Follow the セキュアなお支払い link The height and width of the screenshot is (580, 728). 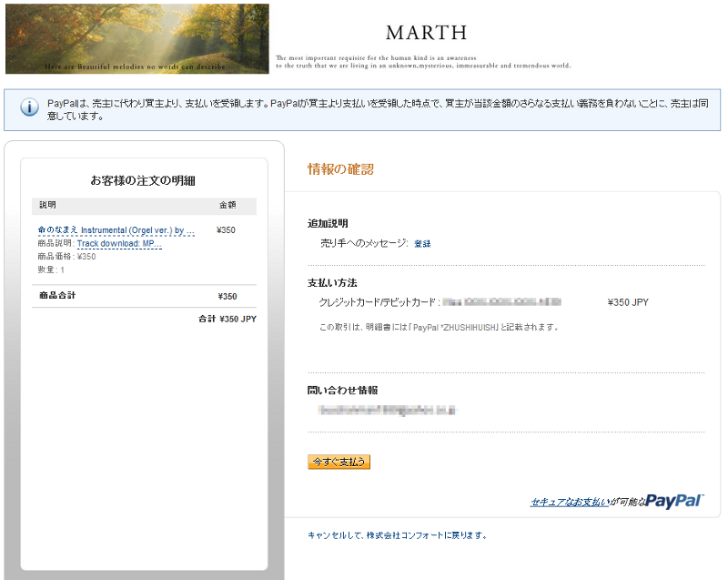571,503
